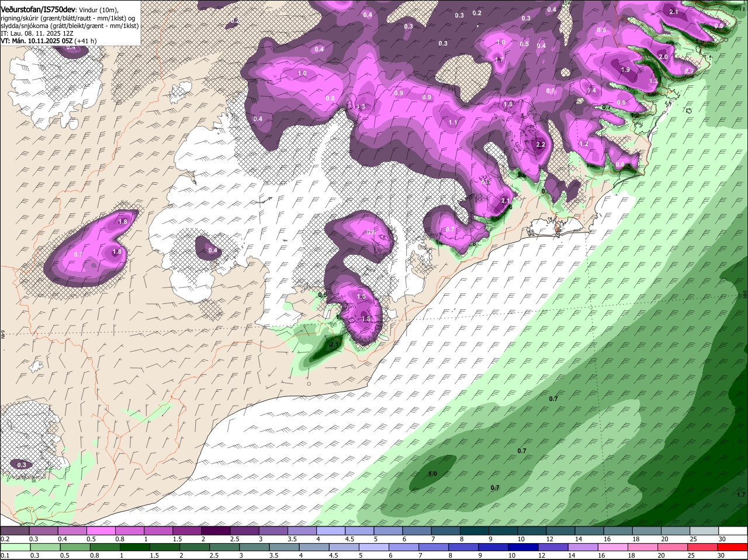Click the dark teal 8 swatch in the upper legend row

click(x=475, y=531)
